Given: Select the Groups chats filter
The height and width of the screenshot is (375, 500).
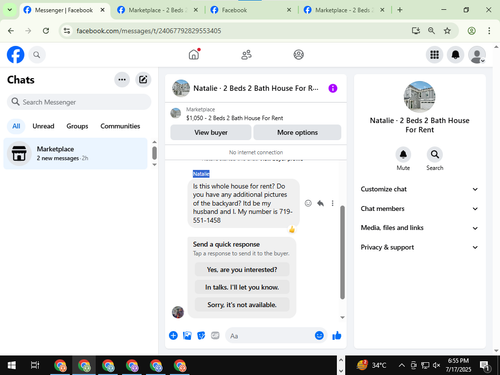Looking at the screenshot, I should (x=77, y=126).
